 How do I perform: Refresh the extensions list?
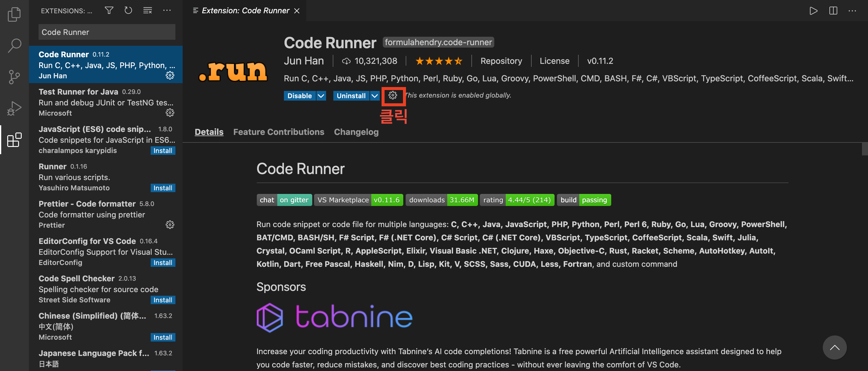click(x=128, y=11)
